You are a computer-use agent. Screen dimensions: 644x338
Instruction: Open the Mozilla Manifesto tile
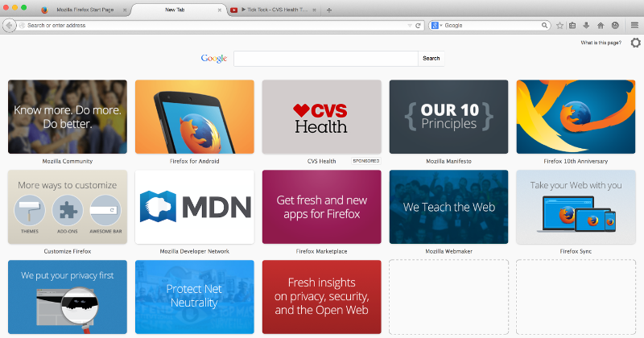pos(449,117)
